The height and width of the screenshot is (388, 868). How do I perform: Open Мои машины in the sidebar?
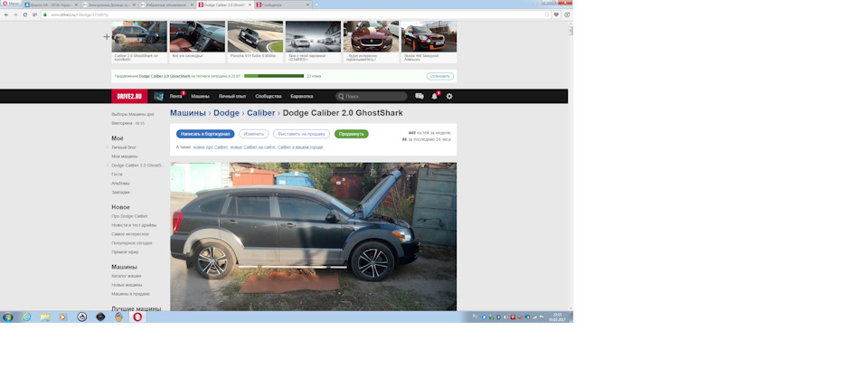tap(125, 156)
